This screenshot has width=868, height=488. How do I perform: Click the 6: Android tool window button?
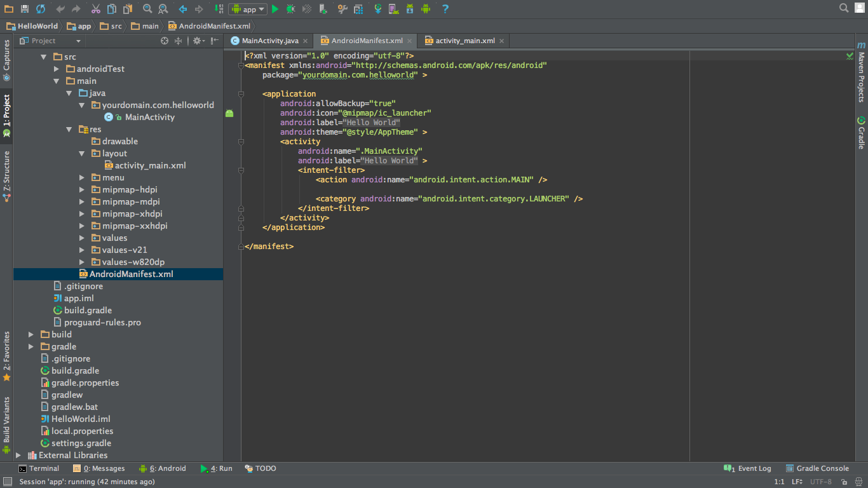pos(163,468)
